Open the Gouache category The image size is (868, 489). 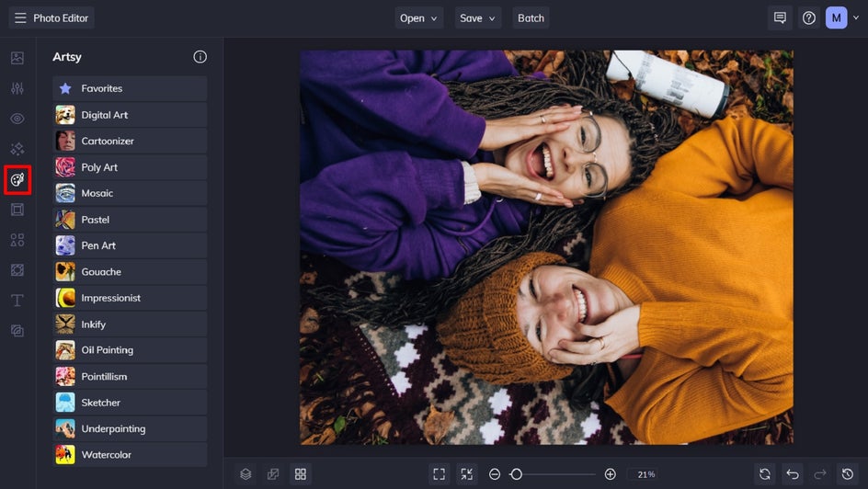point(130,271)
